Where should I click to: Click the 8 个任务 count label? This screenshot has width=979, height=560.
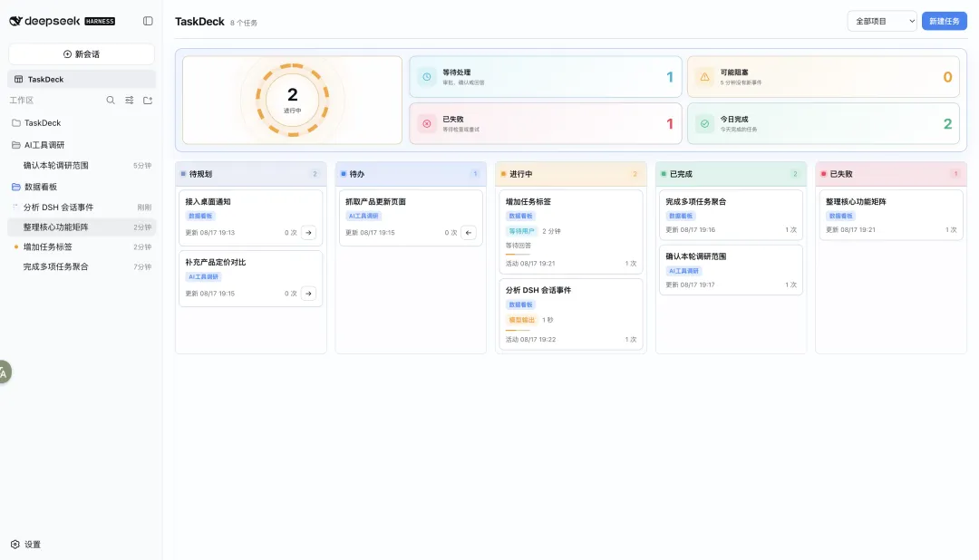coord(244,23)
